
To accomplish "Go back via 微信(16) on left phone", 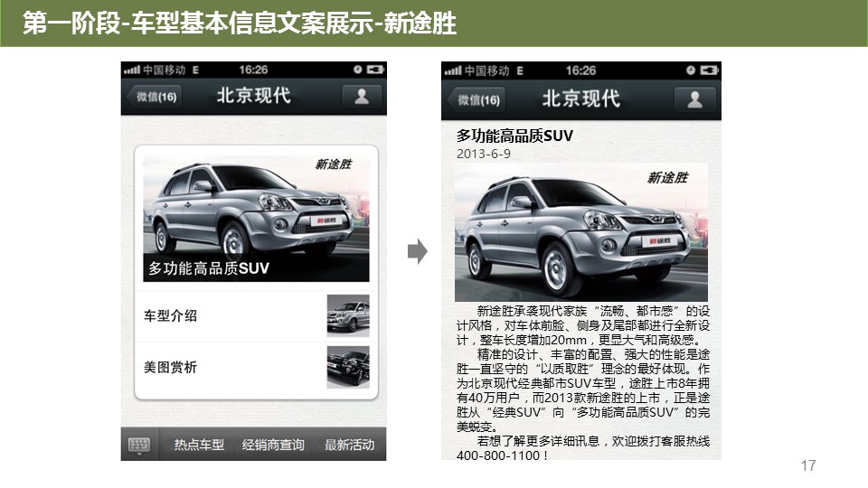I will click(x=155, y=97).
